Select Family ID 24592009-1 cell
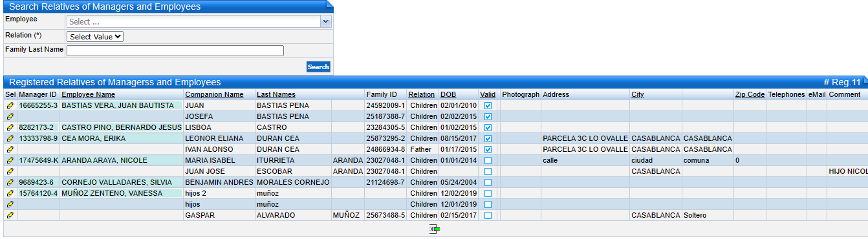868x239 pixels. 385,105
